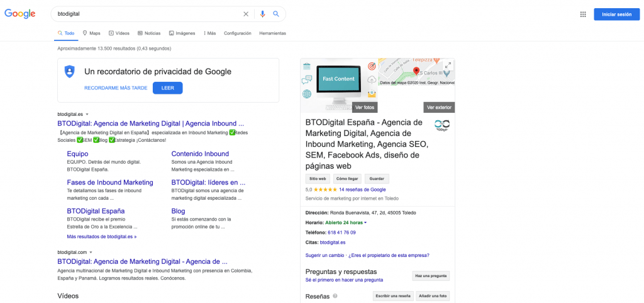The height and width of the screenshot is (303, 644).
Task: Clear the search box text
Action: 246,14
